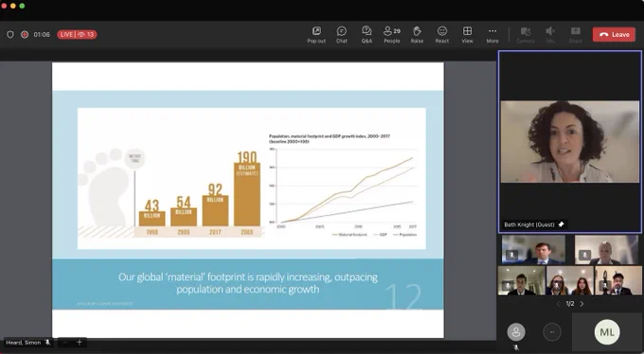Click the LIVE viewer count badge
Viewport: 644px width, 354px height.
[77, 34]
